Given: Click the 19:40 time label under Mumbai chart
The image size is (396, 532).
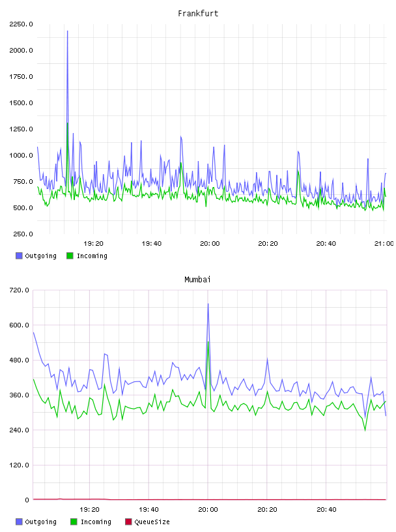Looking at the screenshot, I should coord(148,510).
